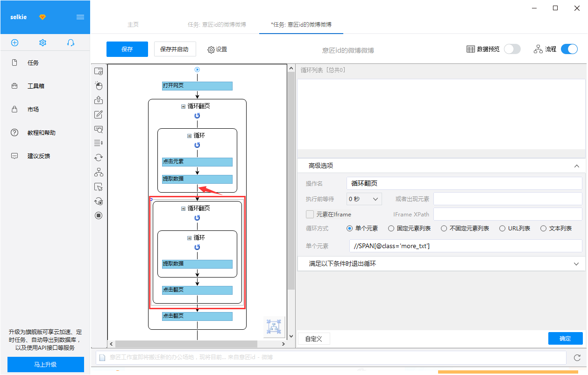
Task: Pick the input text pencil icon
Action: tap(99, 115)
